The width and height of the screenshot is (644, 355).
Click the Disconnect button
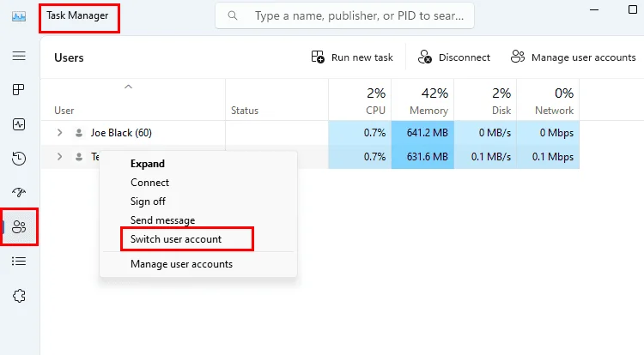(x=454, y=57)
